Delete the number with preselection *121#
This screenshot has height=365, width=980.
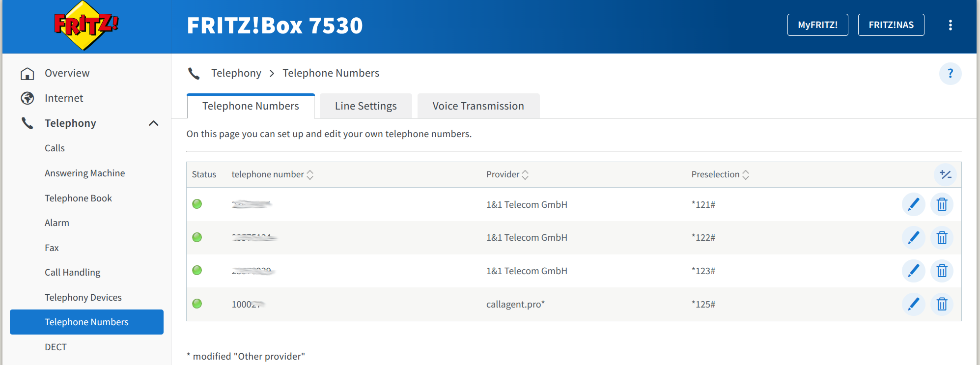click(x=942, y=204)
